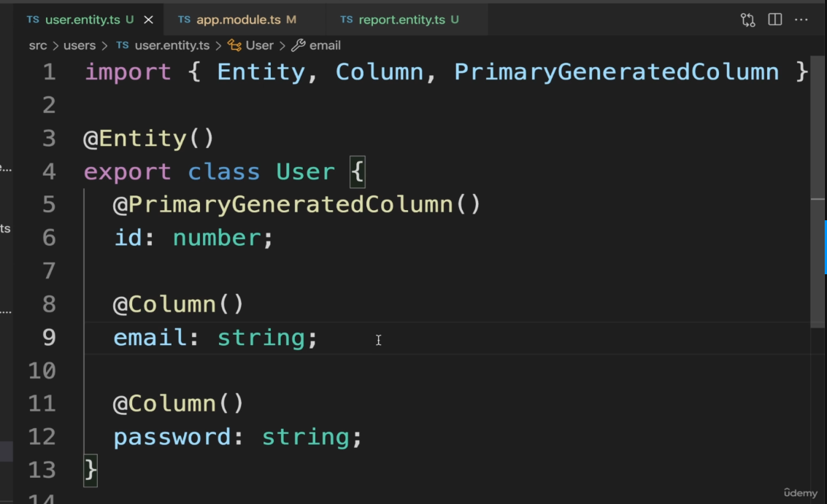Click the @PrimaryGeneratedColumn() decorator on line 5
Image resolution: width=827 pixels, height=504 pixels.
(x=297, y=204)
